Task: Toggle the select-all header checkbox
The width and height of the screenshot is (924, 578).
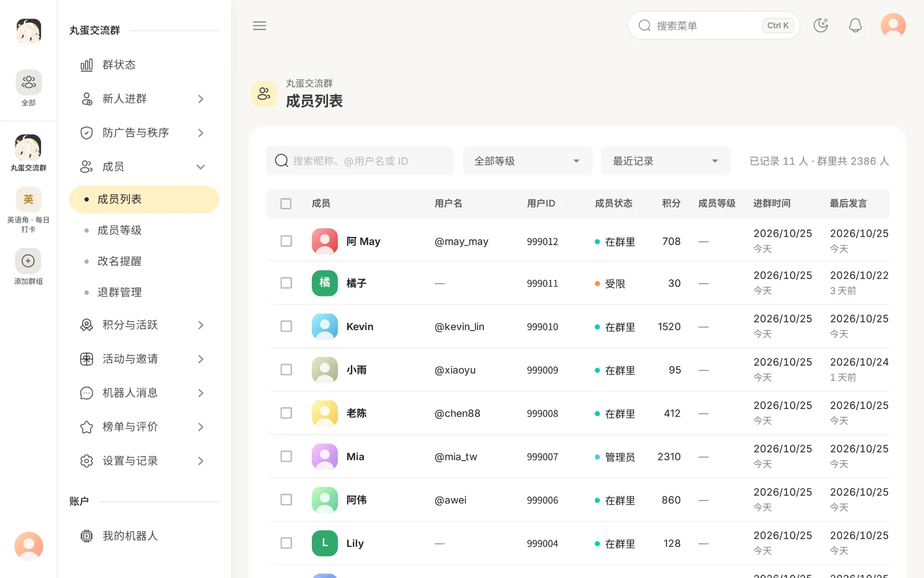Action: coord(286,203)
